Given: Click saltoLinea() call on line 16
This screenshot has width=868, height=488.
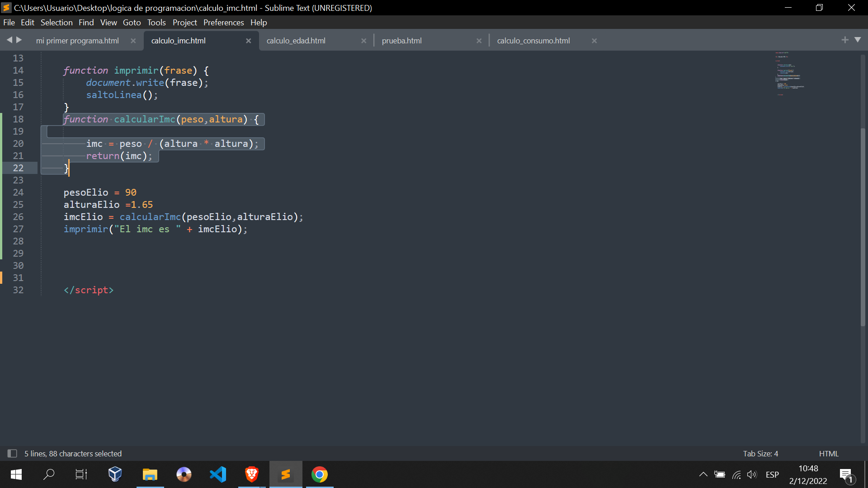Looking at the screenshot, I should point(122,95).
